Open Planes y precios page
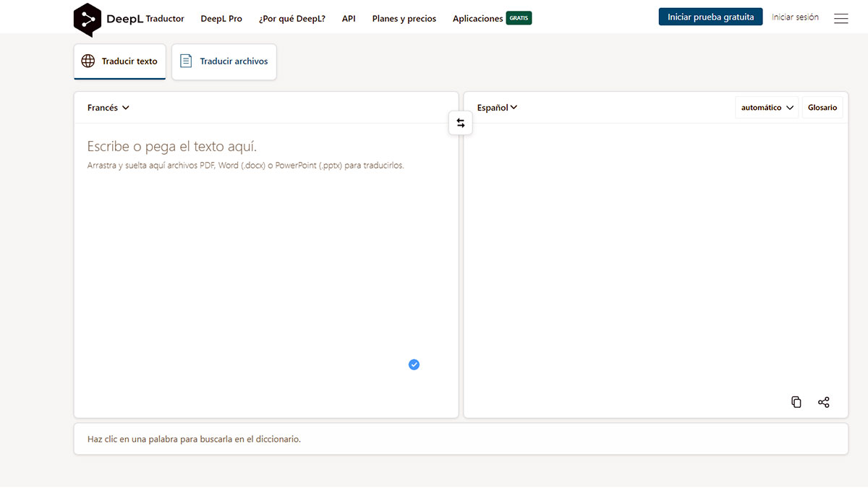 tap(404, 19)
